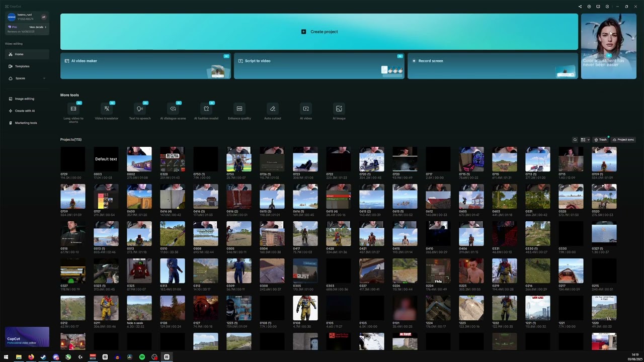Screen dimensions: 644x362
Task: Click the More tools heading
Action: click(69, 95)
